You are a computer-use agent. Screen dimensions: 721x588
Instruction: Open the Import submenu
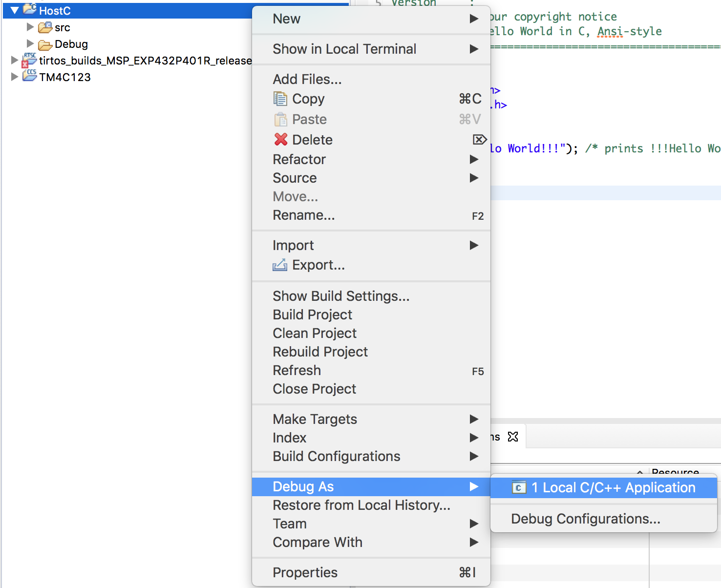(x=371, y=245)
